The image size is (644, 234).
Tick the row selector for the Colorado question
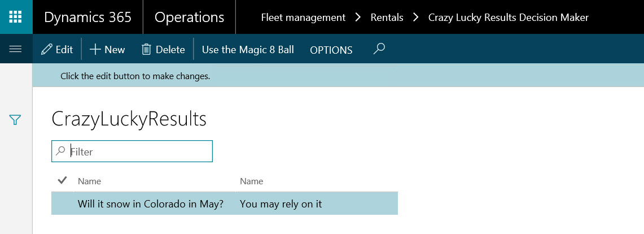[63, 203]
